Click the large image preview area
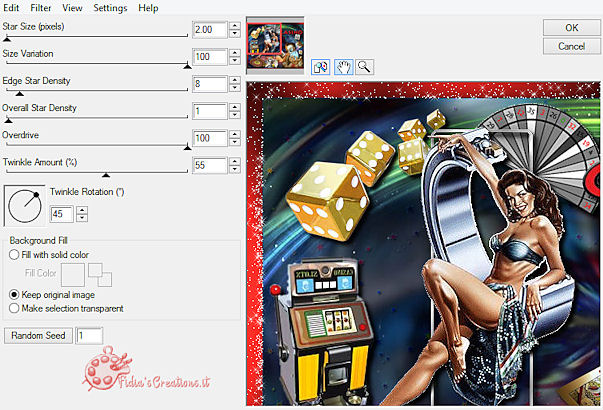 [x=423, y=243]
